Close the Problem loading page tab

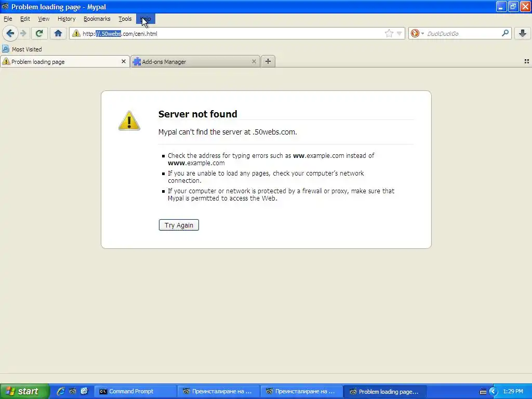click(x=124, y=61)
